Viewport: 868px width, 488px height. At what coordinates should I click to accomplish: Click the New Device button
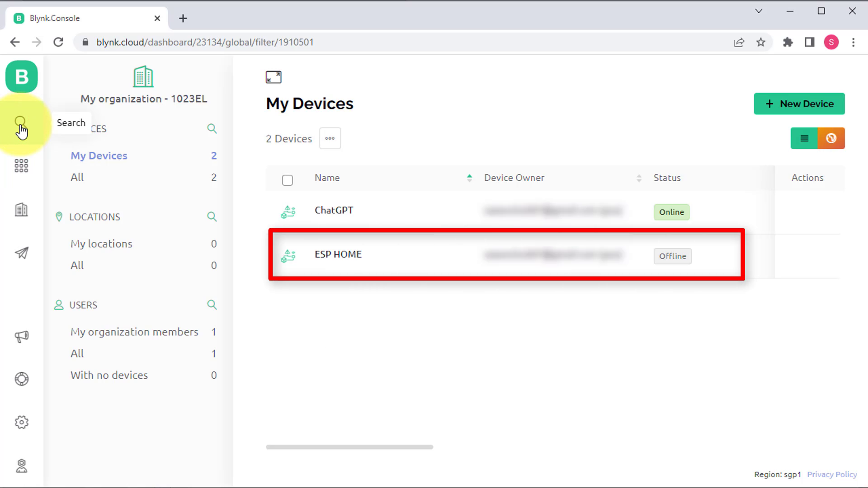(799, 104)
